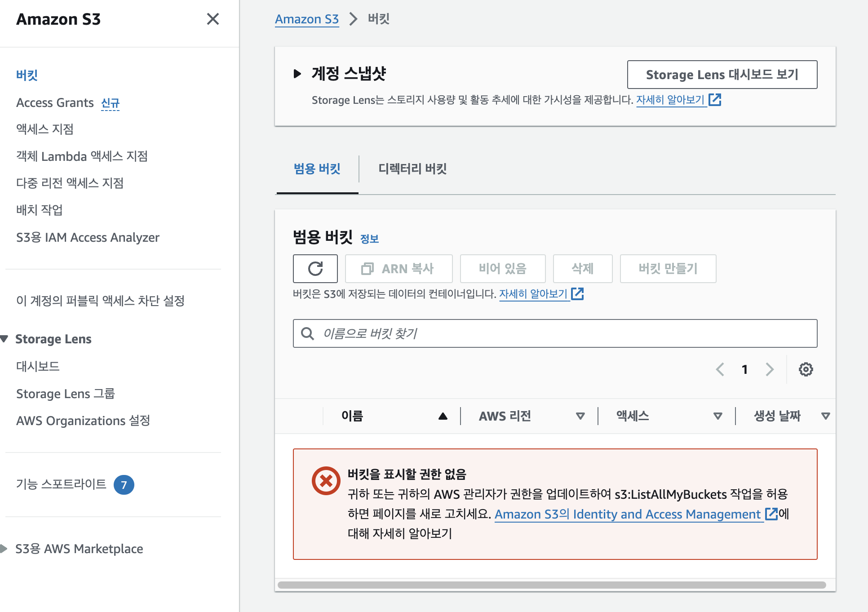Sort the 액세스 column with its arrow
The width and height of the screenshot is (868, 612).
coord(717,416)
